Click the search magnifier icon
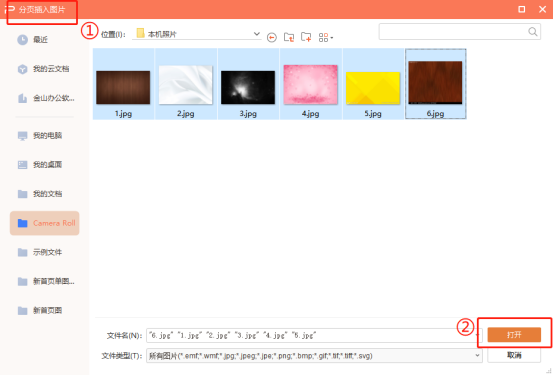The image size is (554, 375). pyautogui.click(x=533, y=32)
